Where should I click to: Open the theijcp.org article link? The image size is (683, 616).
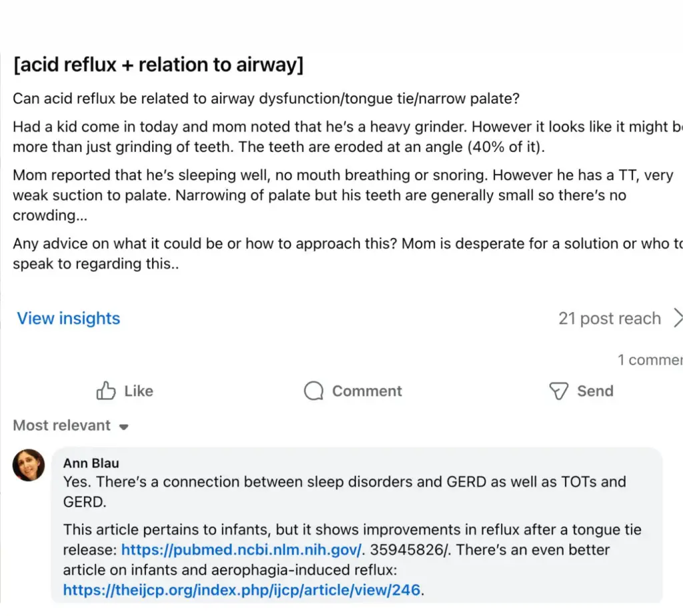point(241,590)
